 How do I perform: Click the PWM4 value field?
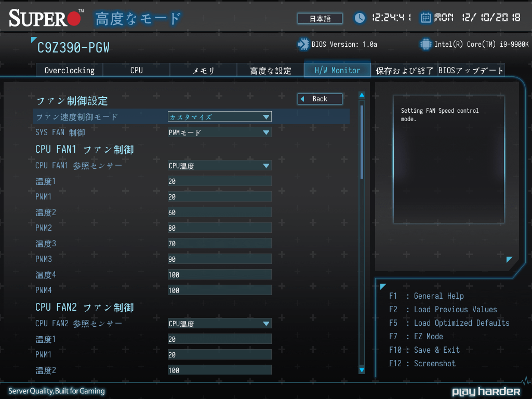(x=220, y=290)
